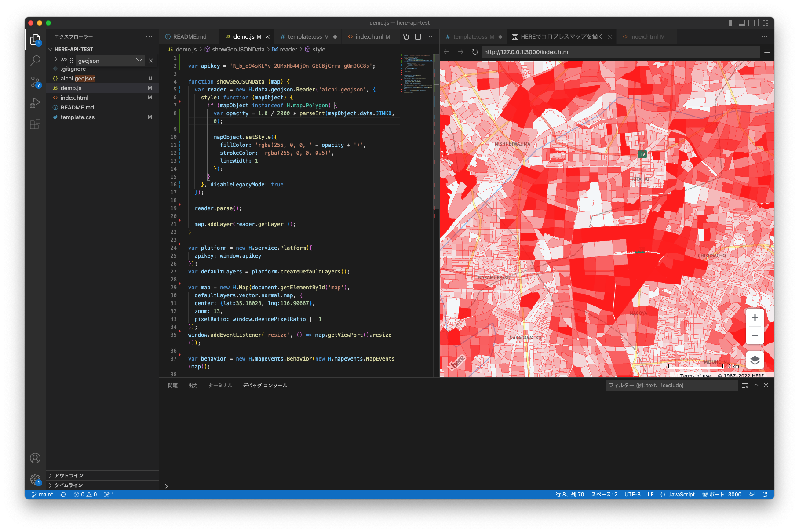Toggle the bottom panel layout button
799x532 pixels.
point(741,23)
